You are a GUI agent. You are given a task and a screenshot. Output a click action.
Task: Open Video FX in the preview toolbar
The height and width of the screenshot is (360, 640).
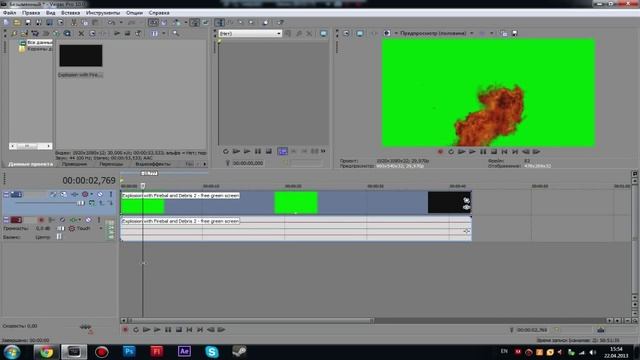374,33
